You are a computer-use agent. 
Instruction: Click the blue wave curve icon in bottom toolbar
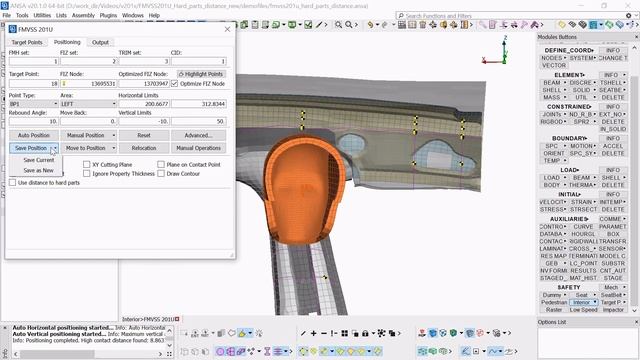[x=493, y=351]
